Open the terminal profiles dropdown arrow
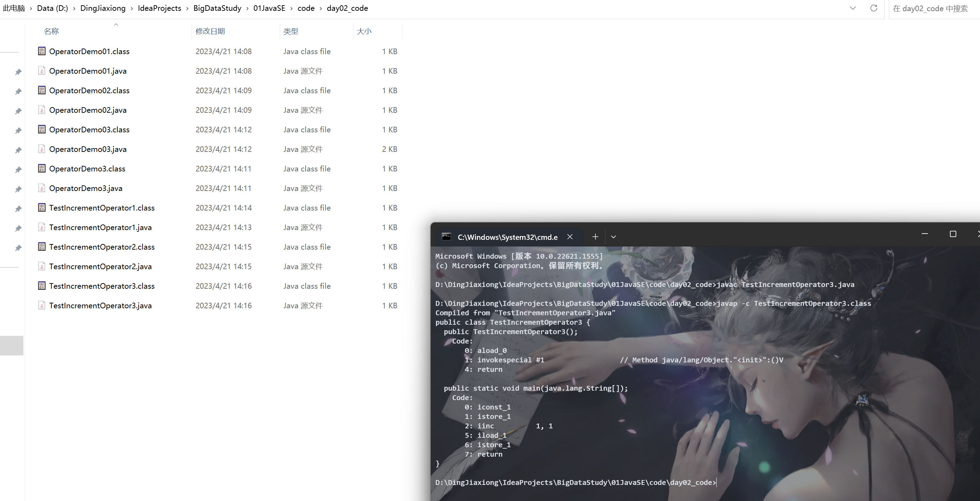This screenshot has width=980, height=501. [x=613, y=237]
